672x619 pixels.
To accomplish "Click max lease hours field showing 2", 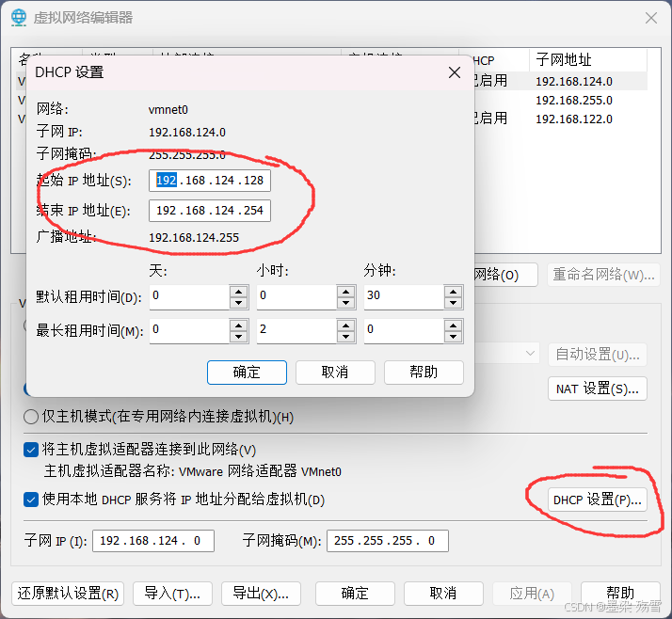I will [296, 331].
